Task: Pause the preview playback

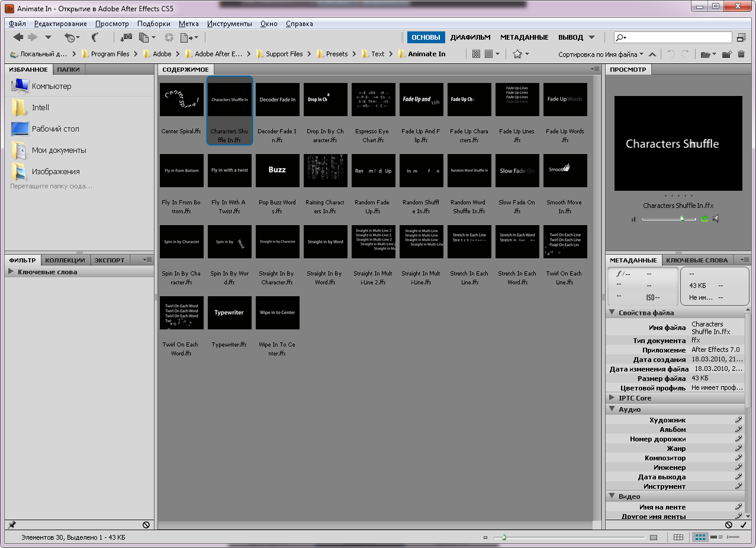Action: [x=633, y=219]
